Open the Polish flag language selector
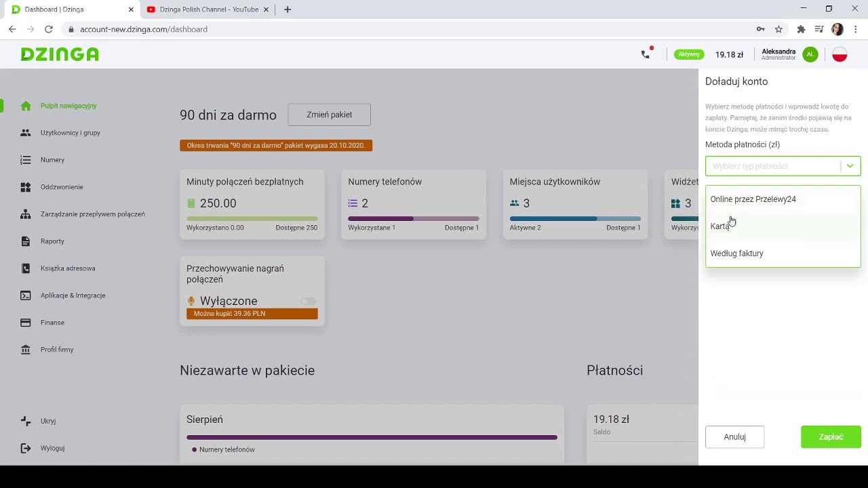This screenshot has height=488, width=868. click(840, 54)
